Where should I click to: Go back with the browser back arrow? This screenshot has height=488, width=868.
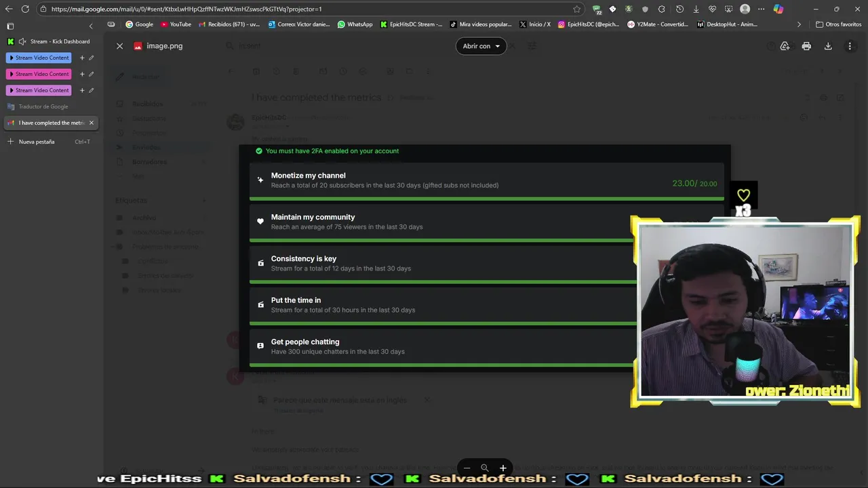pos(9,9)
